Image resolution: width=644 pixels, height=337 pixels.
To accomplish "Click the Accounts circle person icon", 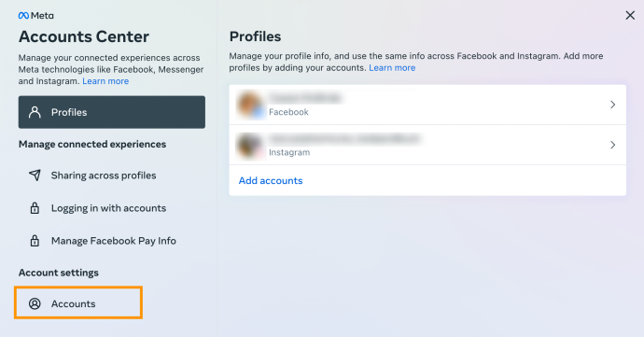I will point(35,303).
